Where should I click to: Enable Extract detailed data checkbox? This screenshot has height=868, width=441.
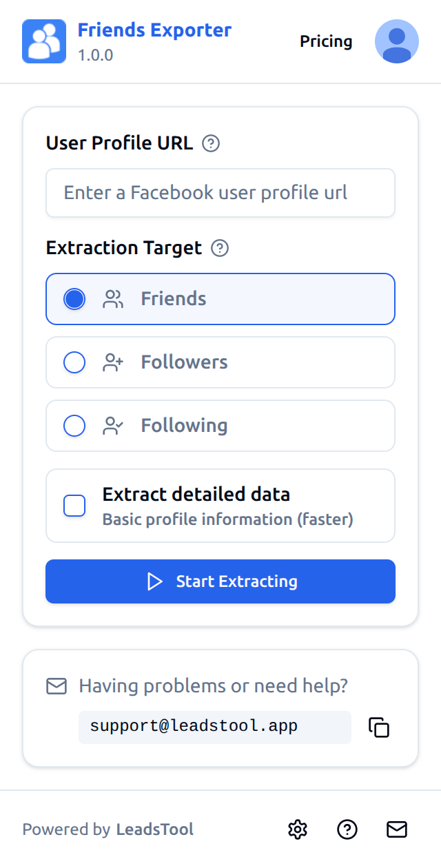pos(74,506)
